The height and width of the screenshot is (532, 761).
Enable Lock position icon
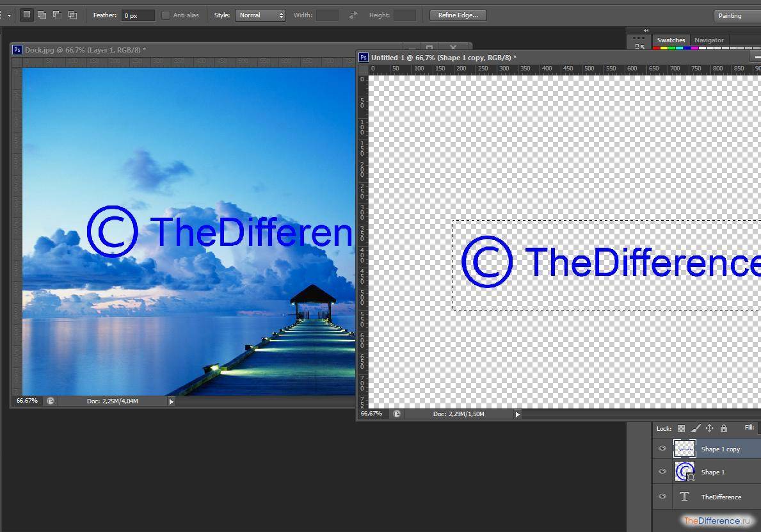(x=710, y=428)
